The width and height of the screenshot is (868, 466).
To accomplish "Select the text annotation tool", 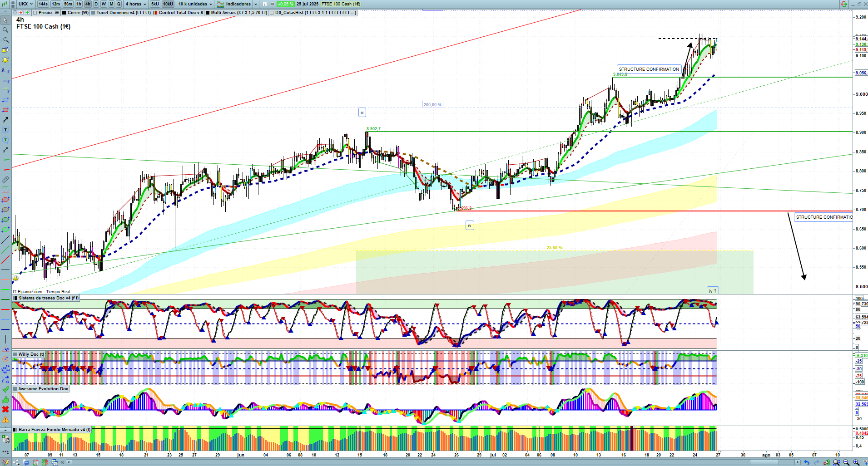I will [x=5, y=130].
